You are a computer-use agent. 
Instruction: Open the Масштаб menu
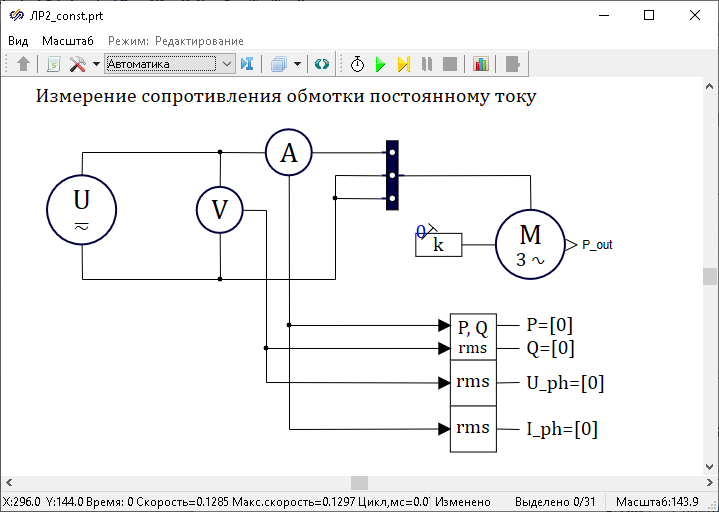click(x=68, y=41)
